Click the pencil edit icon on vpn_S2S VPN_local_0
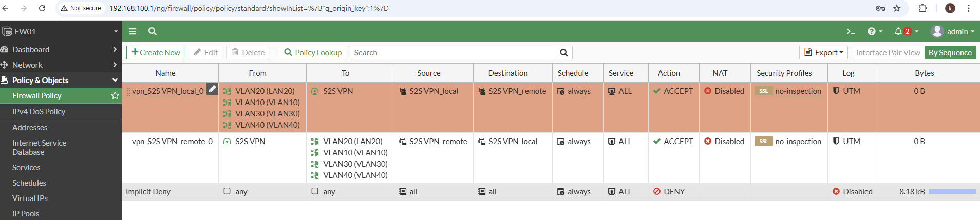The image size is (980, 220). (x=212, y=89)
